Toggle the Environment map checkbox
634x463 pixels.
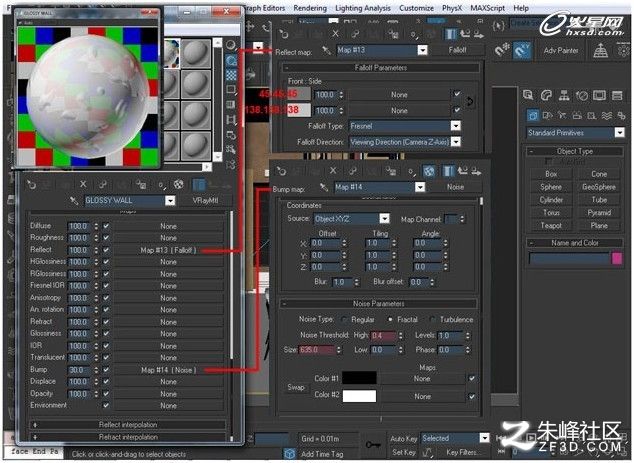[x=106, y=405]
